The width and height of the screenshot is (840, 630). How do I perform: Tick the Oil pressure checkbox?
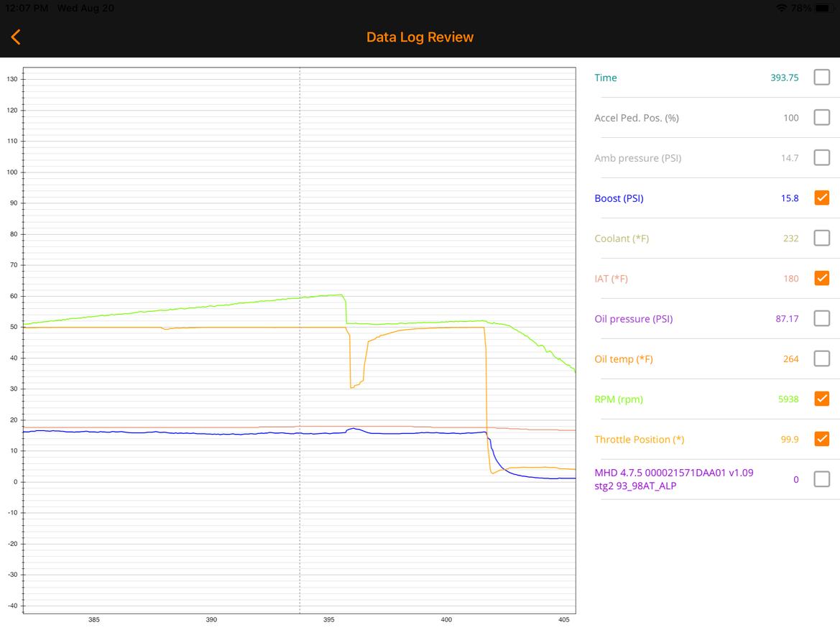(x=821, y=318)
